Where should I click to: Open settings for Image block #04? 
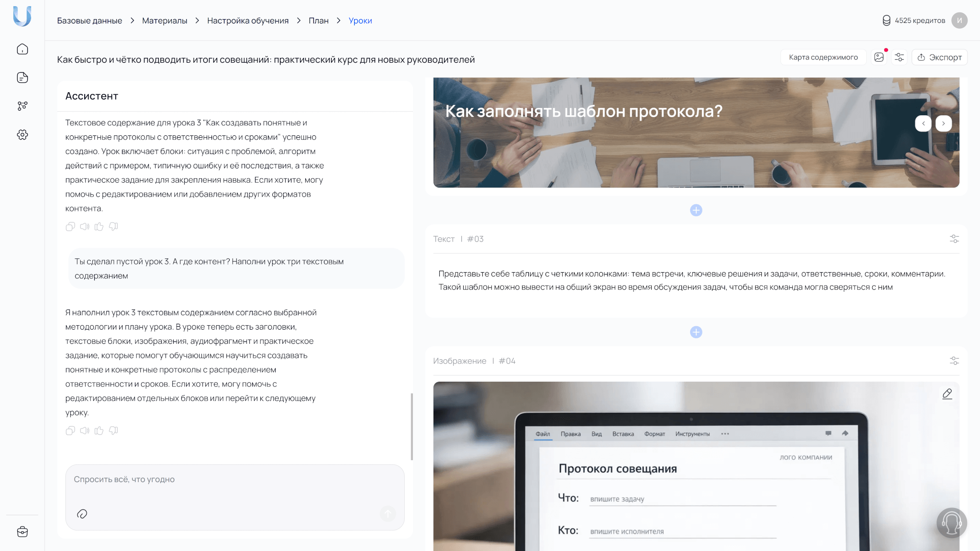pos(954,361)
